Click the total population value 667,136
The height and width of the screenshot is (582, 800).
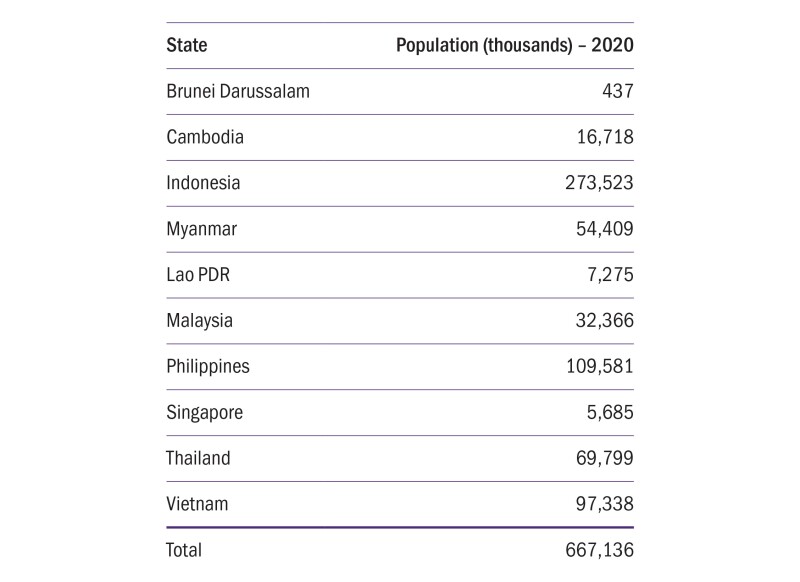coord(597,550)
